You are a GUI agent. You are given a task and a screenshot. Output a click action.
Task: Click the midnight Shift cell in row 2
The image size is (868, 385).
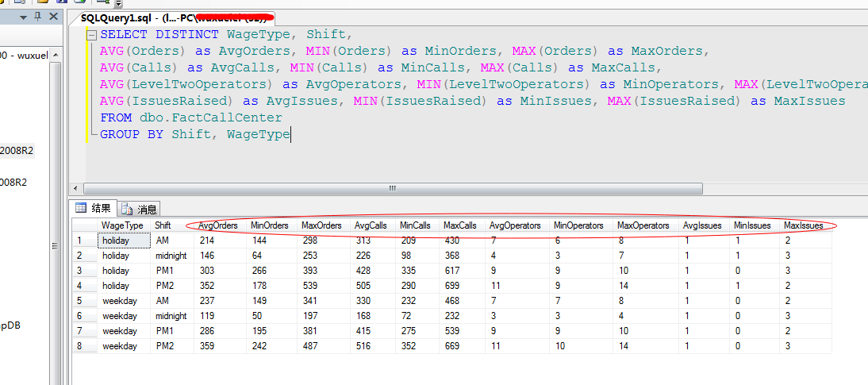point(172,256)
